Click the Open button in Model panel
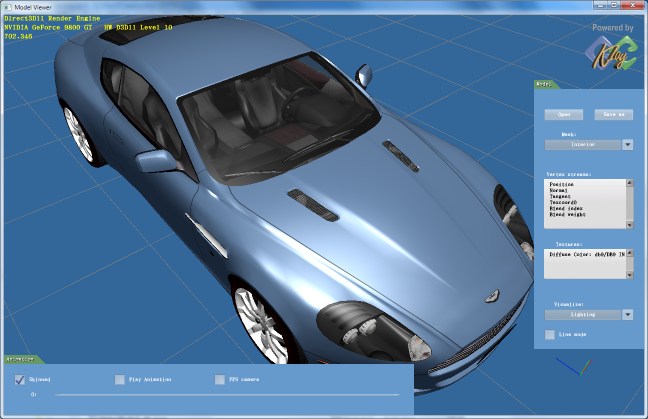648x419 pixels. pyautogui.click(x=564, y=114)
